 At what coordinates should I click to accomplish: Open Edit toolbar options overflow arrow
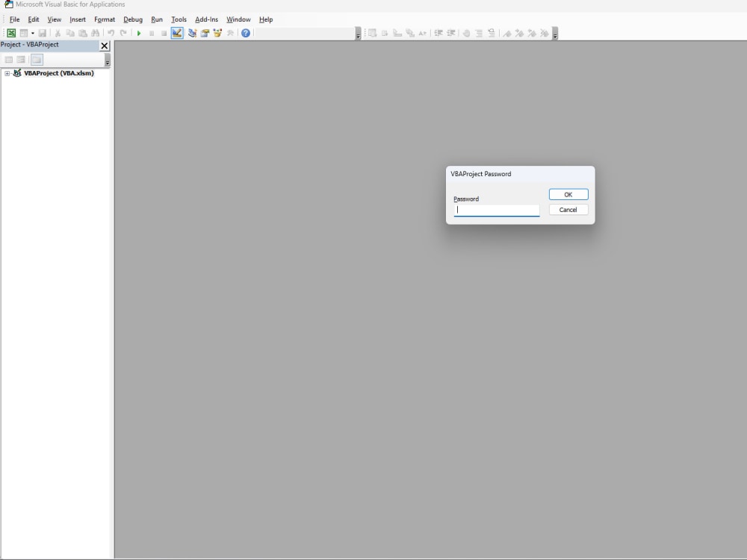[x=555, y=34]
